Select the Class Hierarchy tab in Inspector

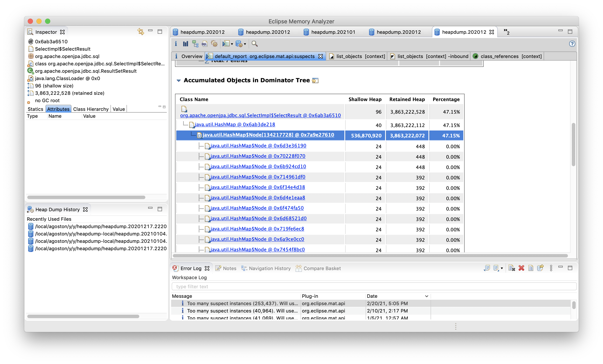tap(91, 109)
